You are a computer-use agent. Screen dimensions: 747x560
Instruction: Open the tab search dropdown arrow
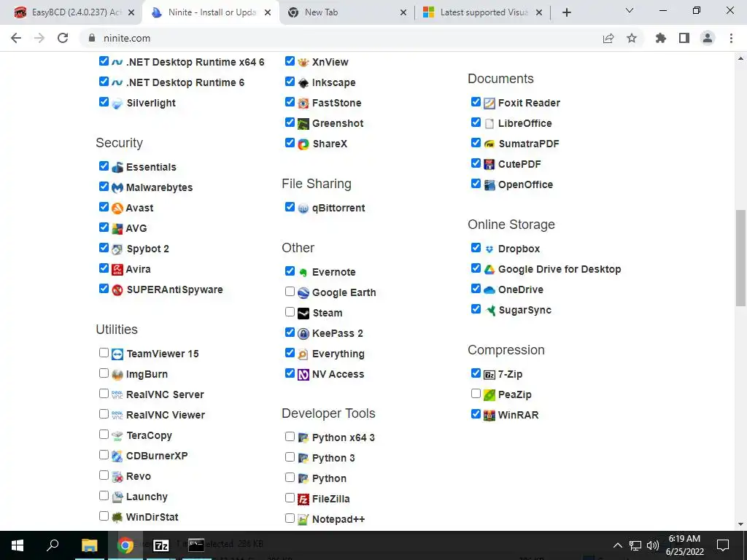click(x=630, y=11)
